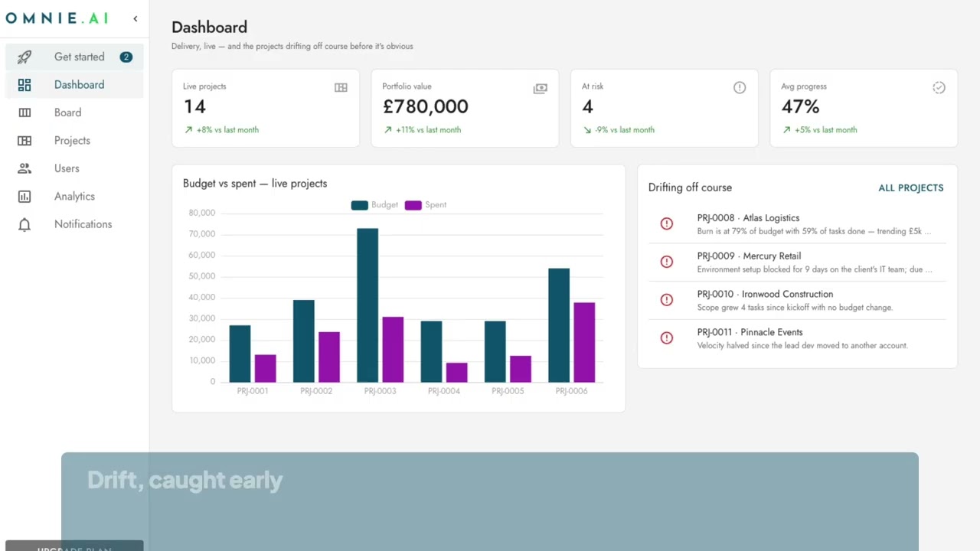Click the At risk alert icon
This screenshot has width=980, height=551.
pos(740,88)
